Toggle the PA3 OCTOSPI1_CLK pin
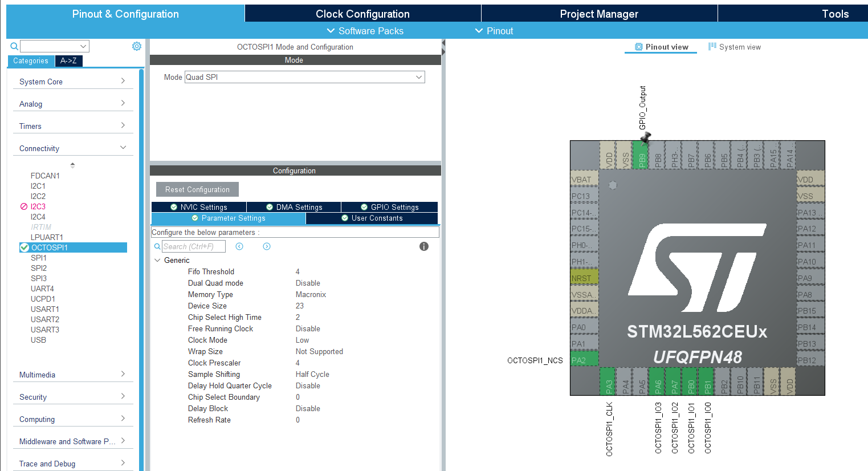The width and height of the screenshot is (868, 471). coord(608,382)
